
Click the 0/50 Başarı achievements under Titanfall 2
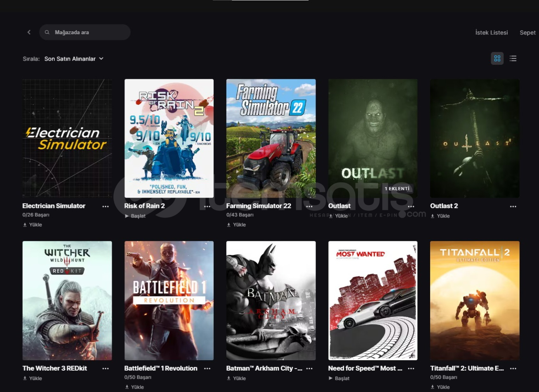click(444, 377)
